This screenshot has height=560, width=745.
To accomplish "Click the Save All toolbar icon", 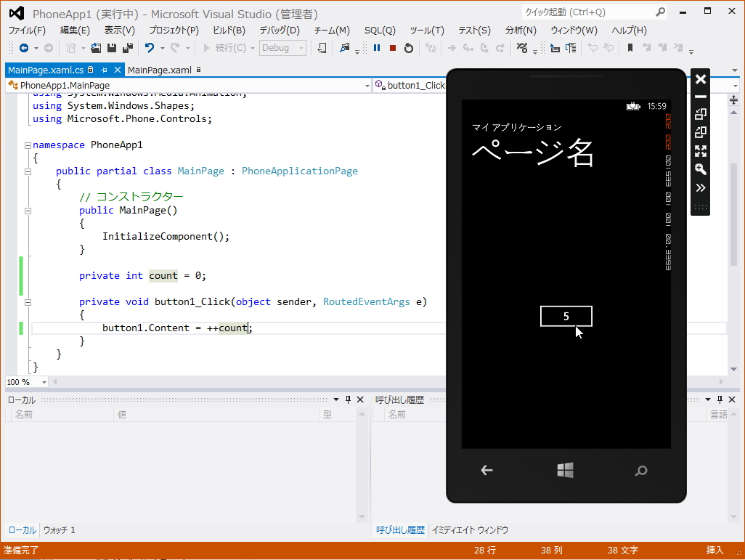I will click(127, 48).
